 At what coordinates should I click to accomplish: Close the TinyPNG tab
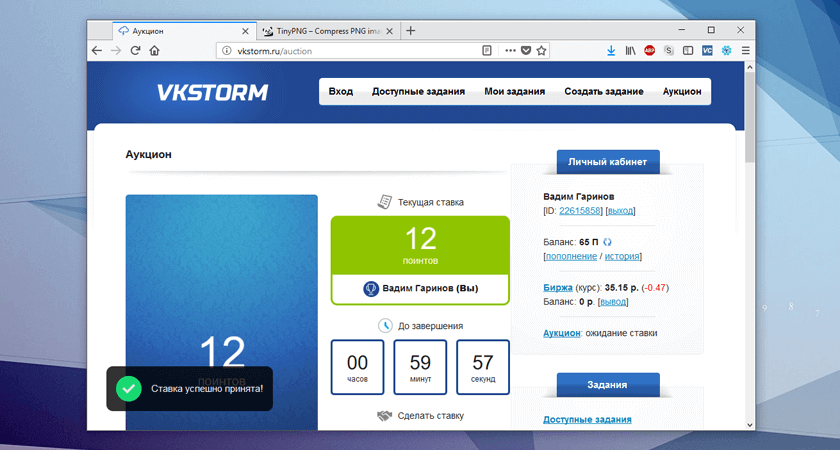pos(389,31)
